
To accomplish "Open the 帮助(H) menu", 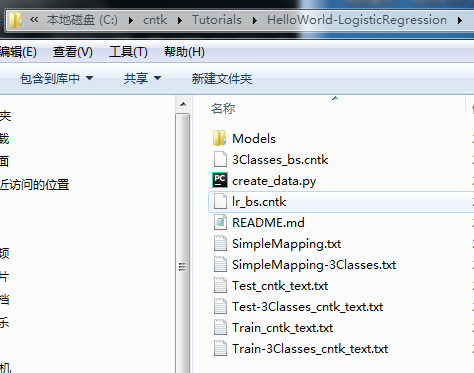I will 184,52.
